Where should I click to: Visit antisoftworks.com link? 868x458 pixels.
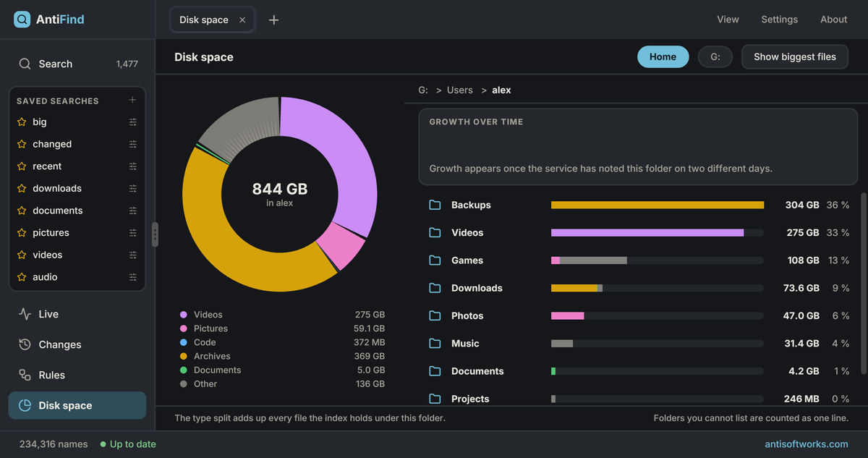click(807, 444)
